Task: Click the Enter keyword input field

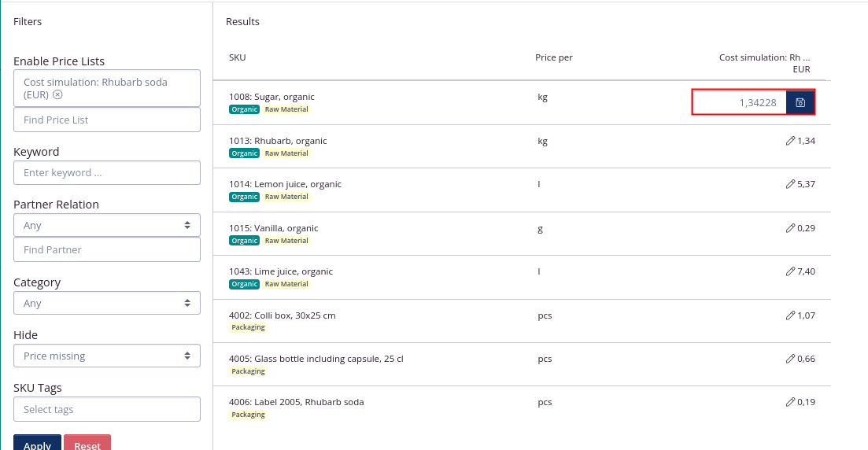Action: 107,172
